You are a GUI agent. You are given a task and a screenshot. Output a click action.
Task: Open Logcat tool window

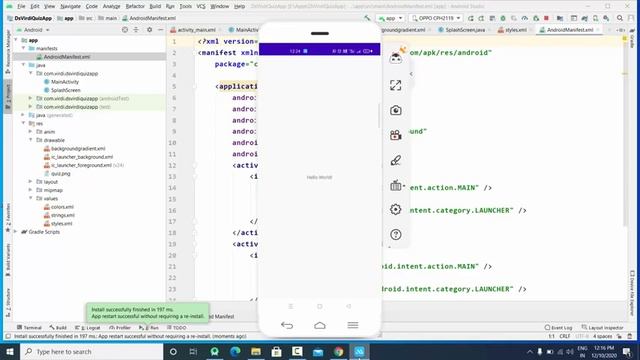coord(88,327)
